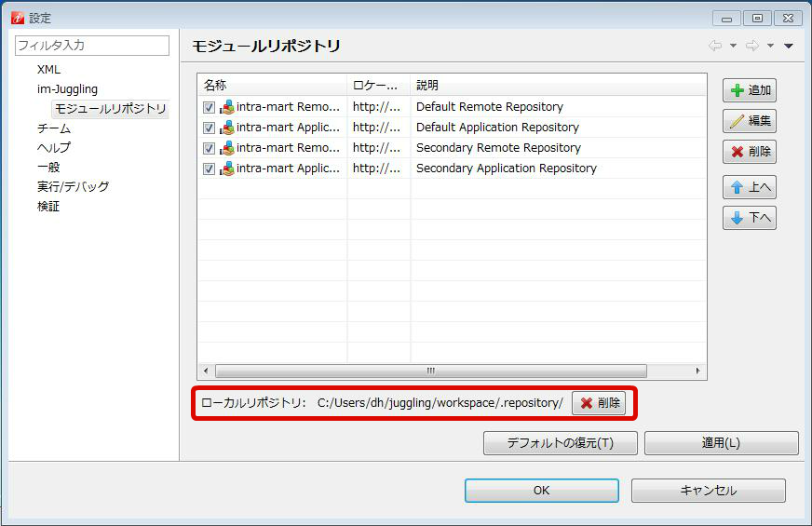
Task: Click the 追加 (add) repository button
Action: tap(750, 90)
